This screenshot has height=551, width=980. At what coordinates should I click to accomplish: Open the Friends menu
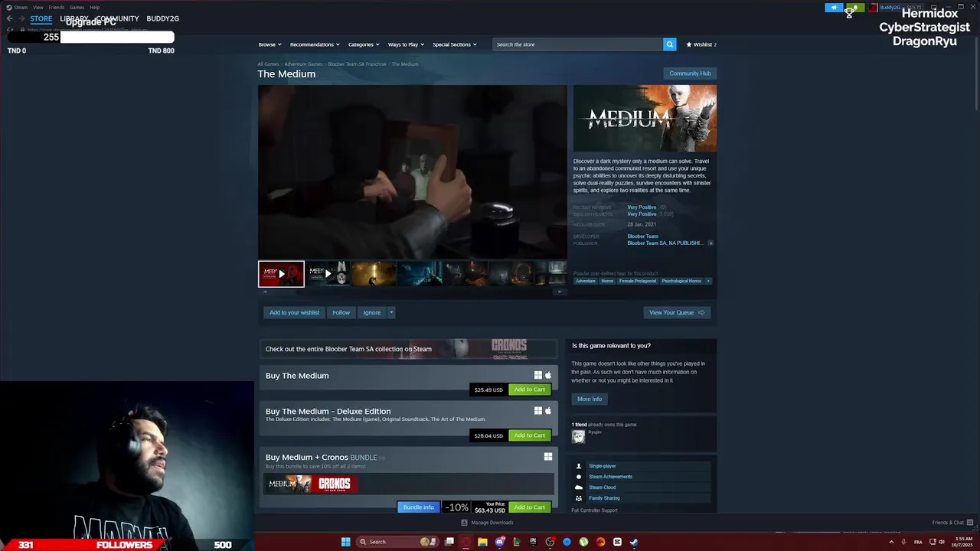(57, 7)
